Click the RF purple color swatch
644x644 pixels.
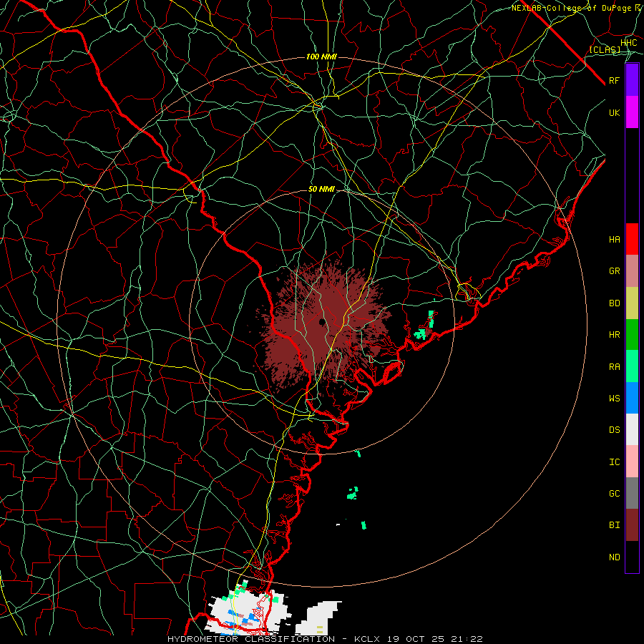tap(632, 80)
